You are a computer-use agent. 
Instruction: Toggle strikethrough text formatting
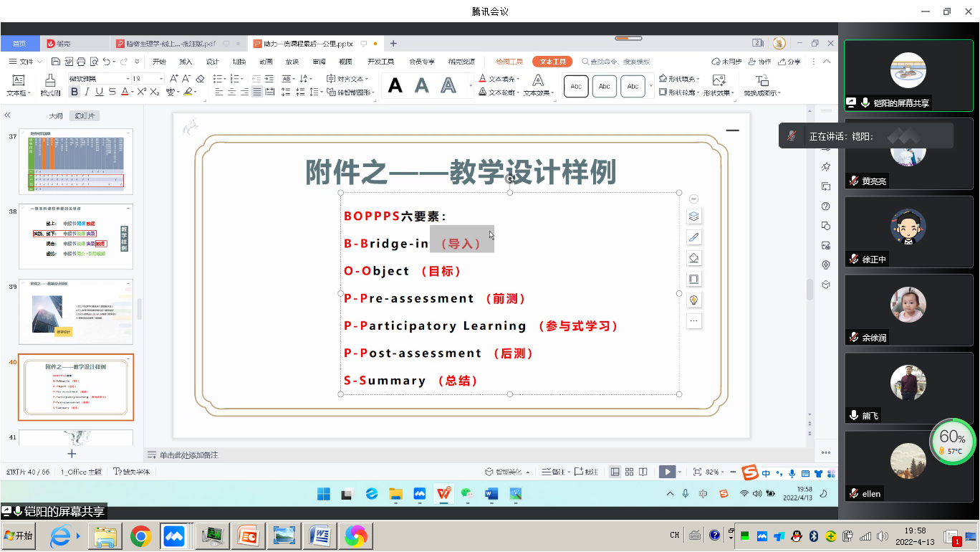click(x=112, y=92)
